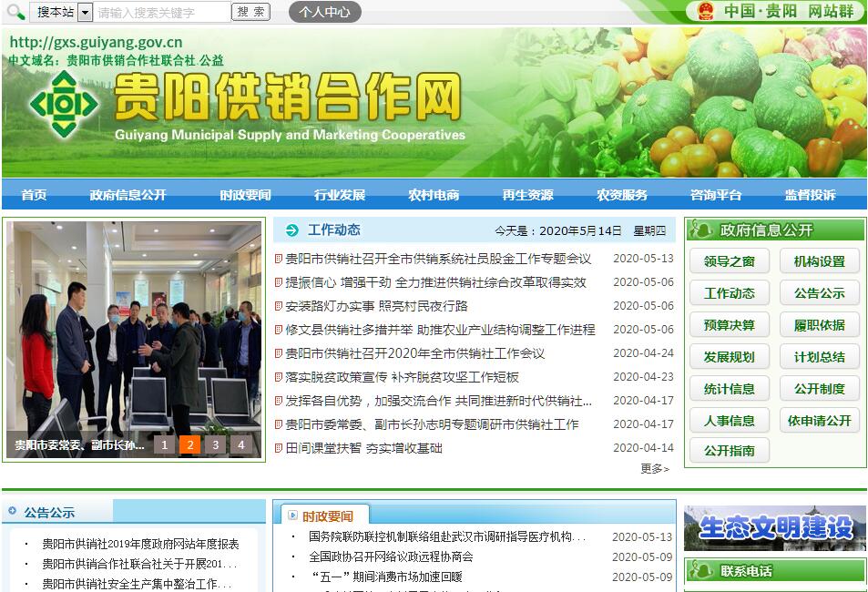Click the 生态文明建设 banner image
The image size is (868, 592).
tap(774, 528)
